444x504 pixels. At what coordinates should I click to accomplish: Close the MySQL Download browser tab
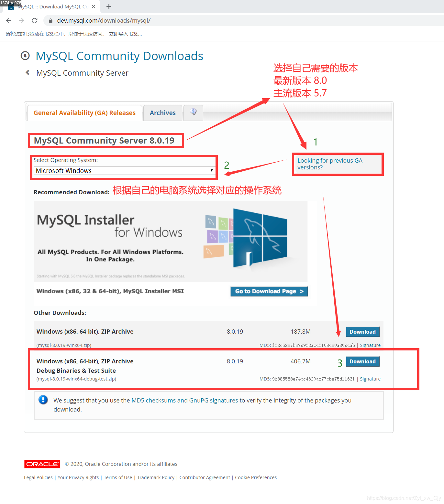point(94,6)
